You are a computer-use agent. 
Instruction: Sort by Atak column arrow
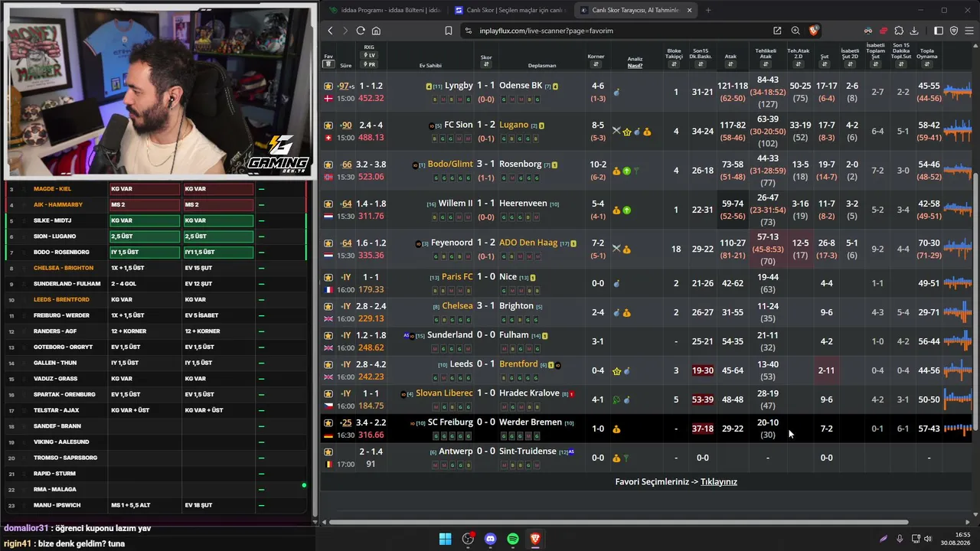730,64
